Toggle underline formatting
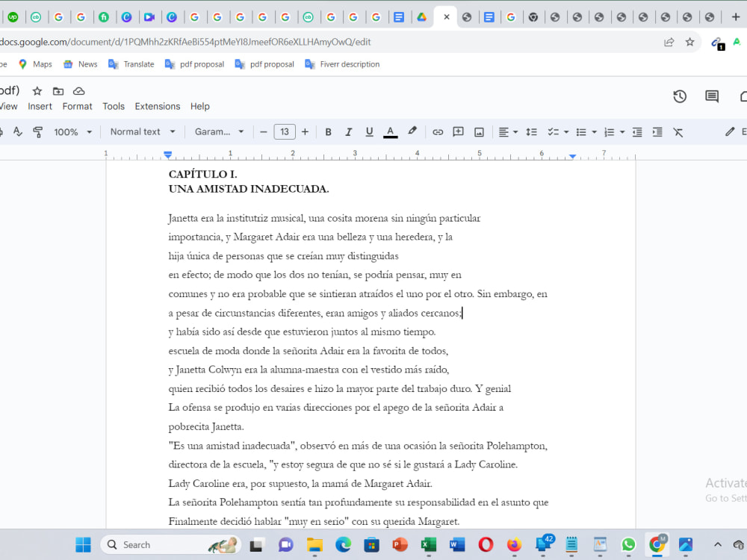The width and height of the screenshot is (747, 560). [369, 132]
